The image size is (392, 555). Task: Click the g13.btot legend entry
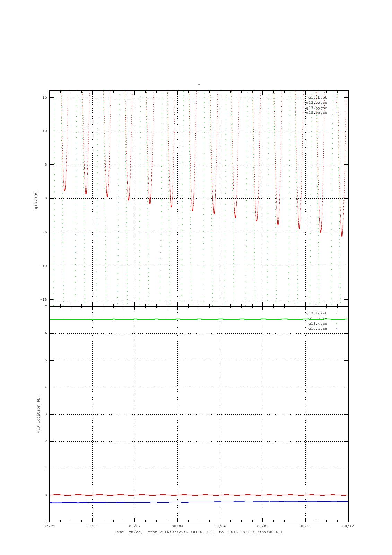[x=318, y=97]
